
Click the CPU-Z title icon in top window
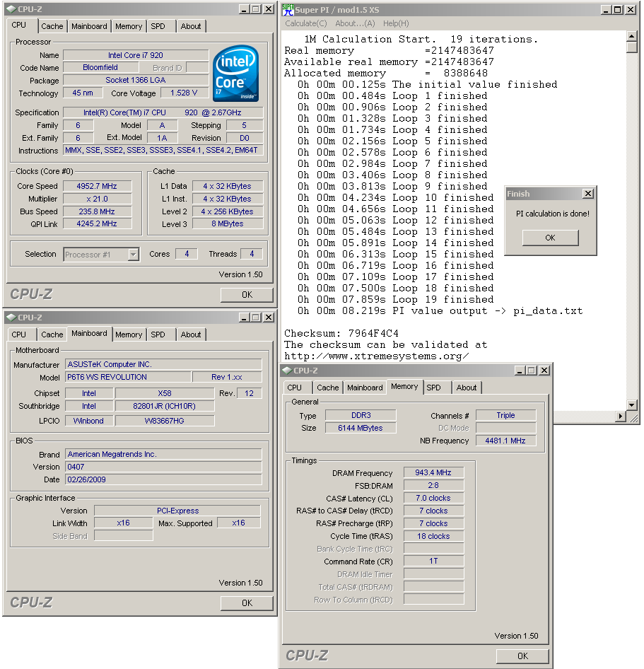click(11, 9)
